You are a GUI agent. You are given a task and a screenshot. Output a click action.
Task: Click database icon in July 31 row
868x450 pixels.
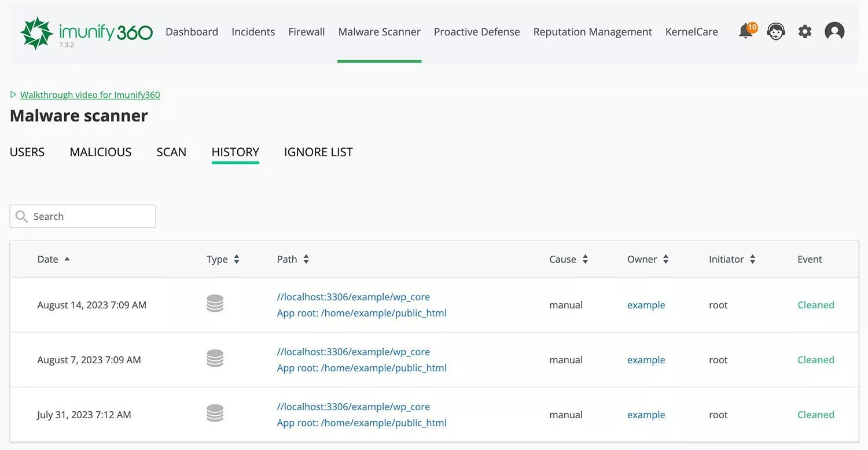[x=215, y=414]
